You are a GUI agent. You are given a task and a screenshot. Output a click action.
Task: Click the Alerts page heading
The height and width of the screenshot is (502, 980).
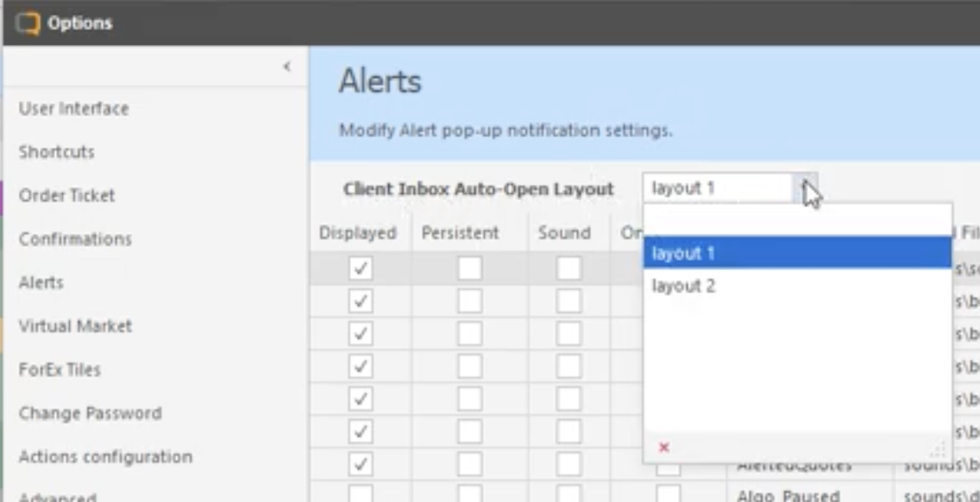coord(380,82)
